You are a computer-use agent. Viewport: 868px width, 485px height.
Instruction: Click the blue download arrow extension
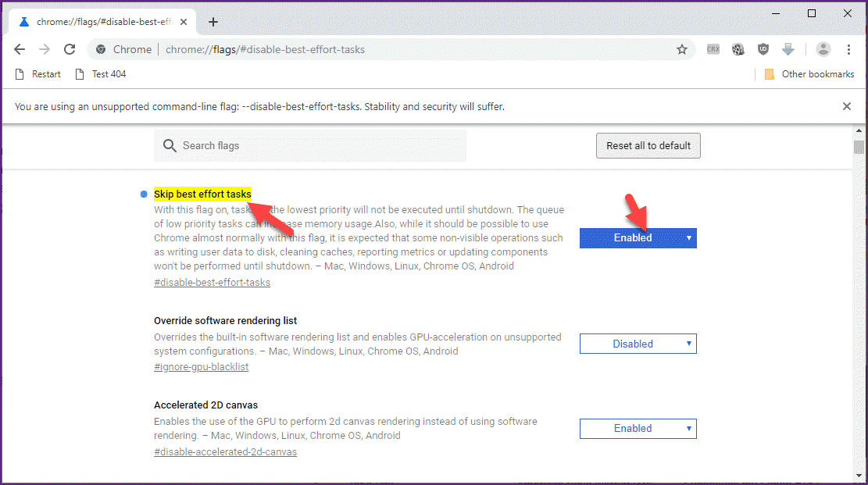click(788, 49)
